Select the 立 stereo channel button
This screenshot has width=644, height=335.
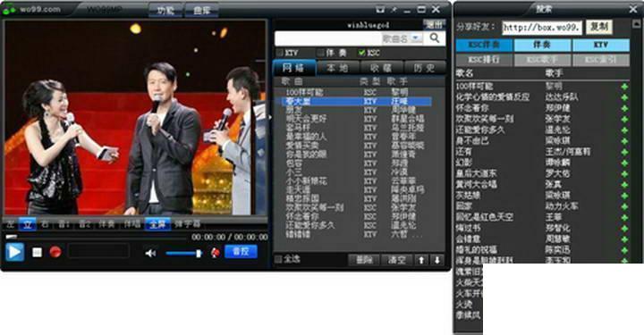click(28, 224)
